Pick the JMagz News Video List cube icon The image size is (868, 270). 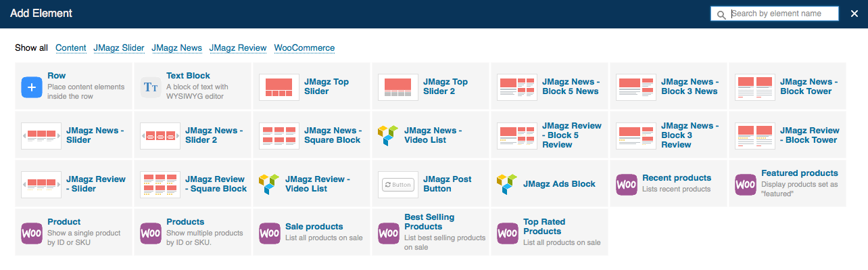[389, 136]
